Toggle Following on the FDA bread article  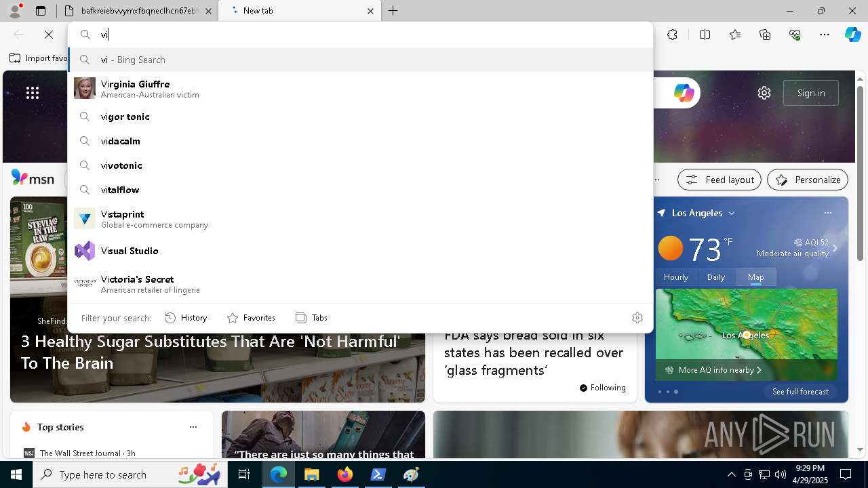[x=602, y=388]
